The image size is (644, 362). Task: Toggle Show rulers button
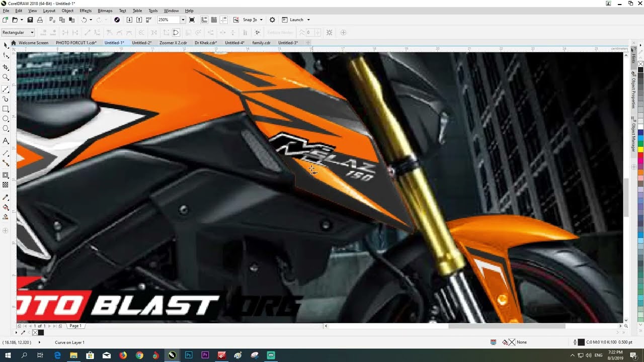[x=204, y=20]
